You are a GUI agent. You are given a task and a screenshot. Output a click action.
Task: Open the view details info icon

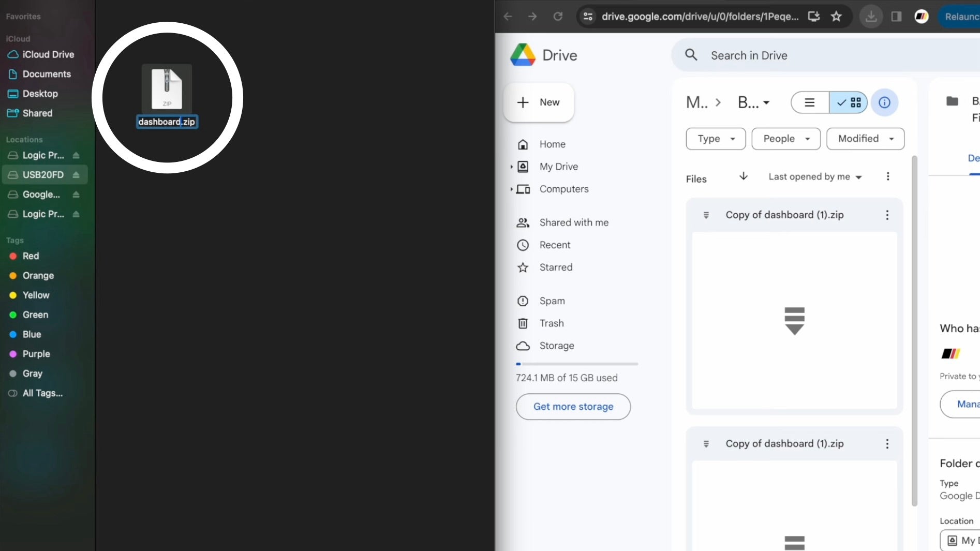click(884, 102)
